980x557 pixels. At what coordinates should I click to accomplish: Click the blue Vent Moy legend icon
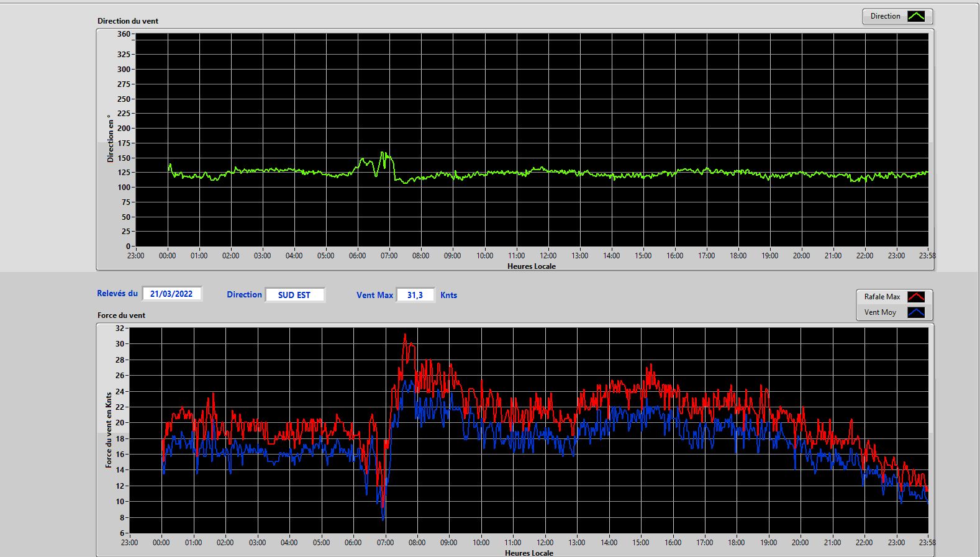(916, 312)
